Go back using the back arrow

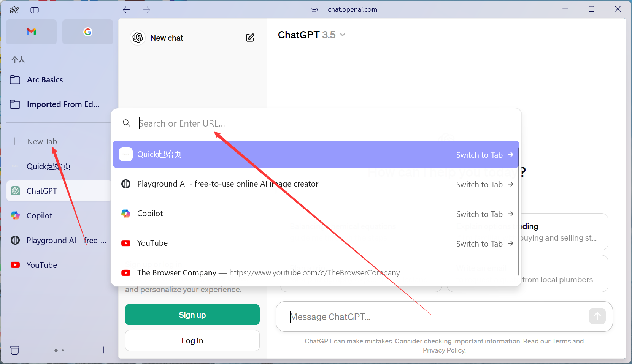pos(126,10)
